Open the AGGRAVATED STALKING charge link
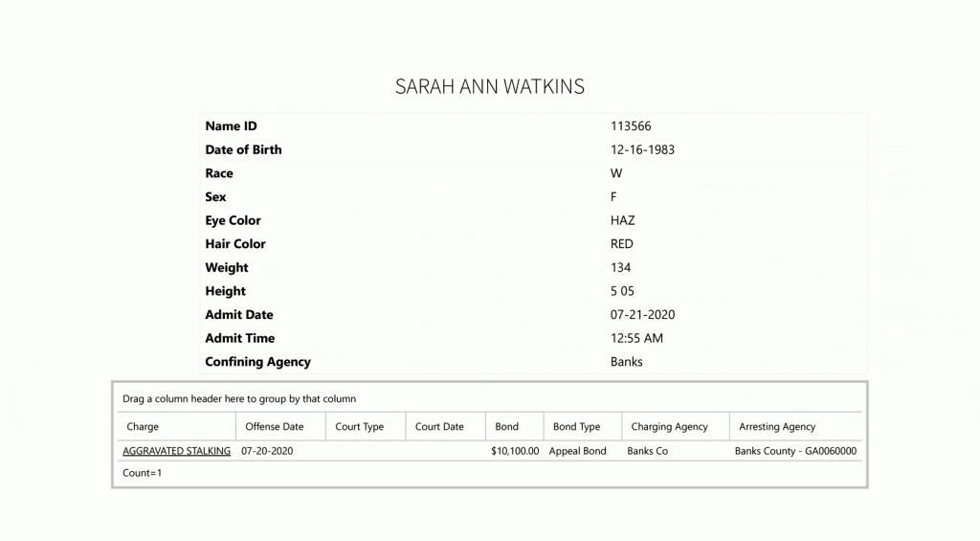Viewport: 980px width, 541px height. click(176, 451)
